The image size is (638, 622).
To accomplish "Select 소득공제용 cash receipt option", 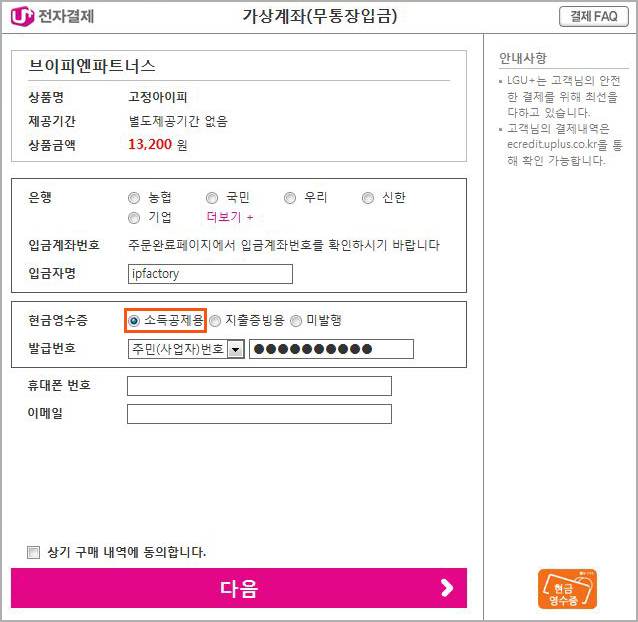I will pyautogui.click(x=133, y=321).
